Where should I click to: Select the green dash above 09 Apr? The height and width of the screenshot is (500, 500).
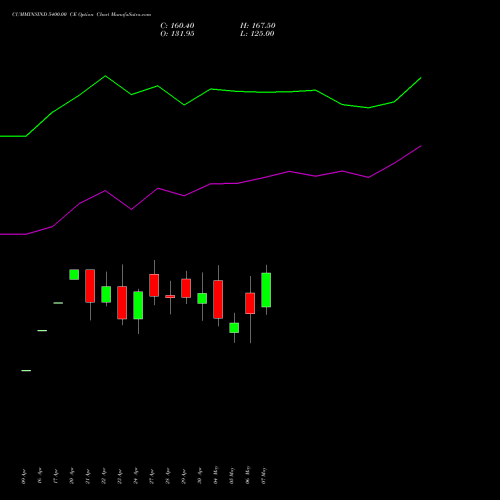pos(26,371)
